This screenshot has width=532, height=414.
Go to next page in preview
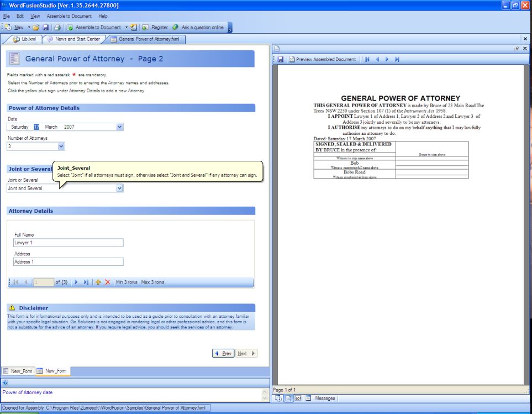387,59
